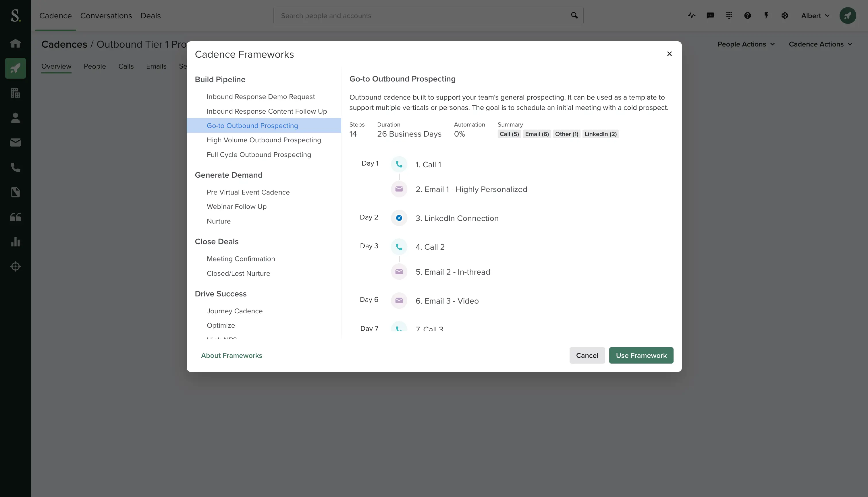868x497 pixels.
Task: Click the Cancel button
Action: (x=587, y=355)
